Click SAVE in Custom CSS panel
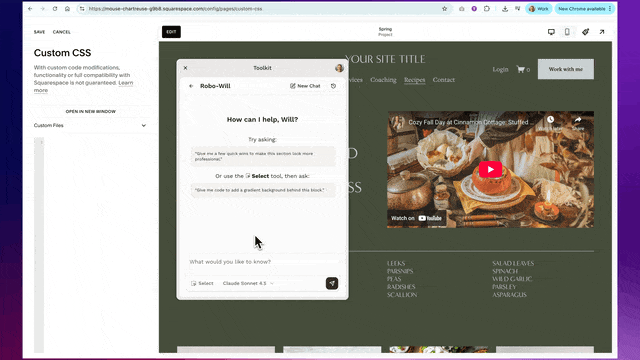 pyautogui.click(x=39, y=32)
